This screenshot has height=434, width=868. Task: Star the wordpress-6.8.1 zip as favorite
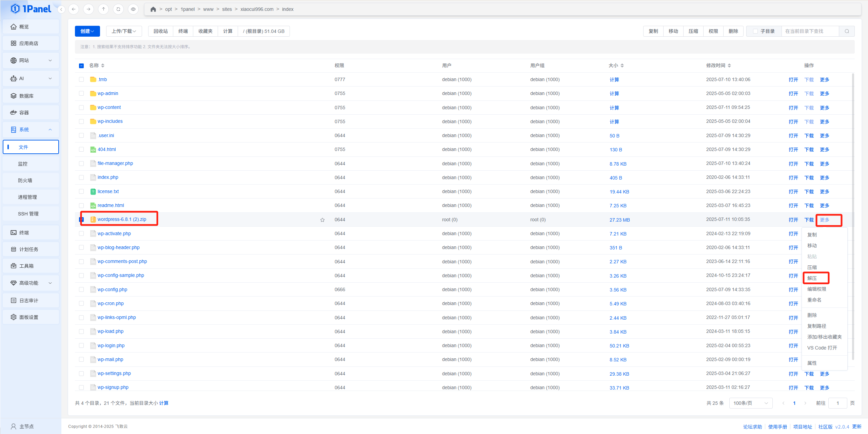[x=322, y=220]
